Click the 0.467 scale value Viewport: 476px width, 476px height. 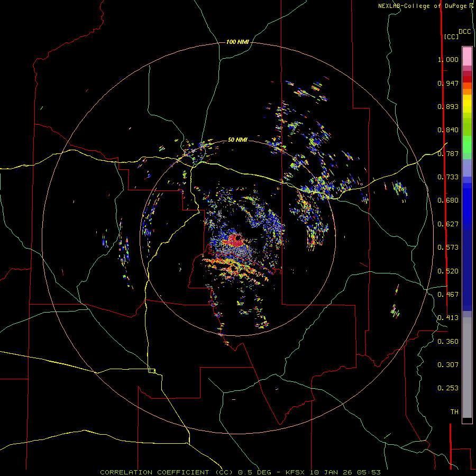[x=448, y=295]
